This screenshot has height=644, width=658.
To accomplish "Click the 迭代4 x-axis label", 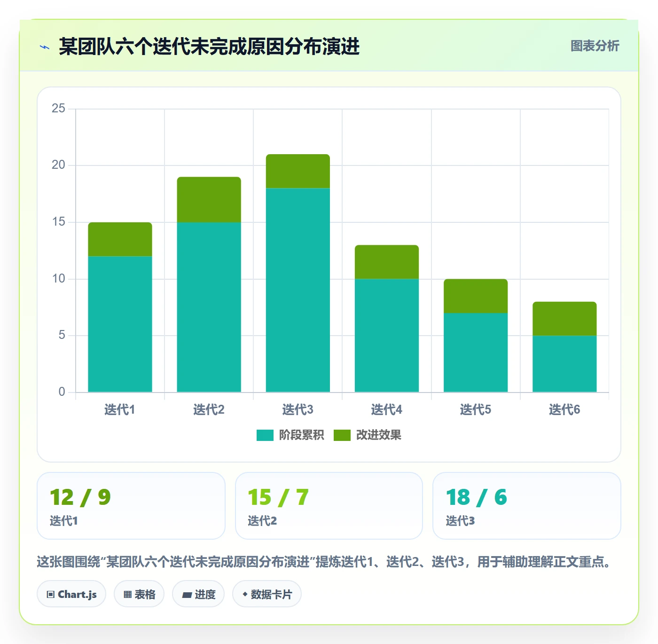I will (387, 410).
